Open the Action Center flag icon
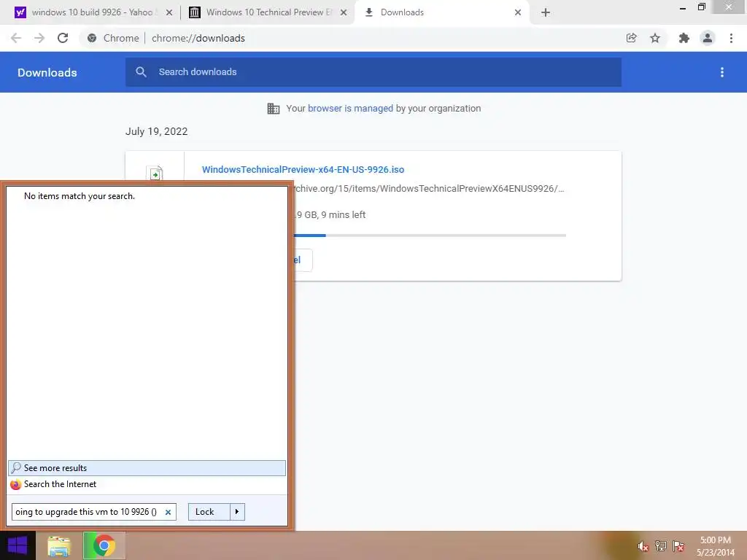This screenshot has height=560, width=747. 678,546
